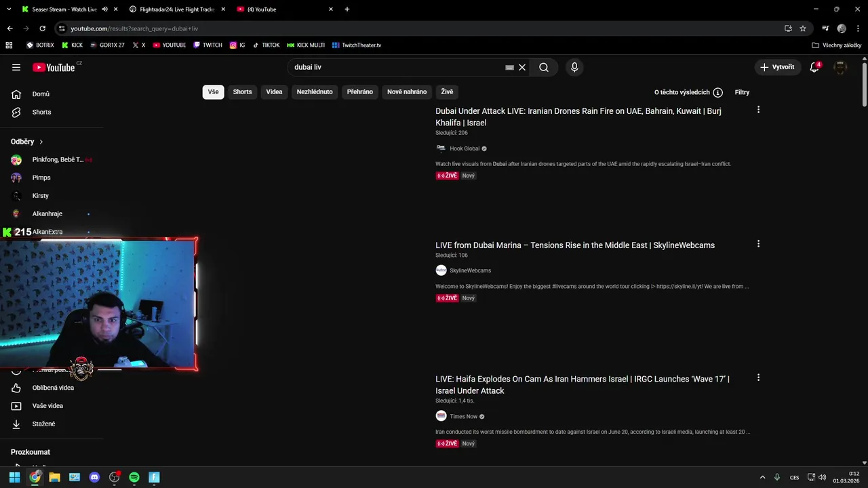Mute the Seaser Stream tab audio icon
Viewport: 868px width, 488px height.
coord(105,9)
